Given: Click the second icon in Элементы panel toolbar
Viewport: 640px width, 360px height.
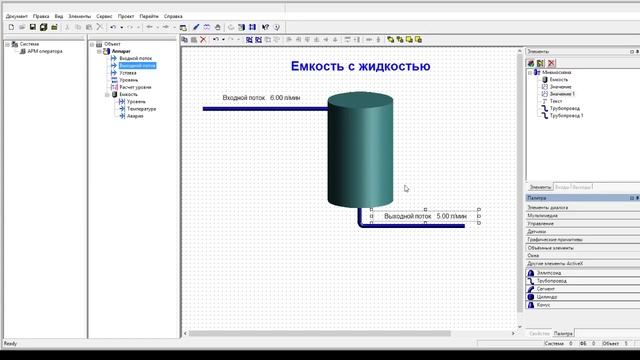Looking at the screenshot, I should pyautogui.click(x=540, y=63).
